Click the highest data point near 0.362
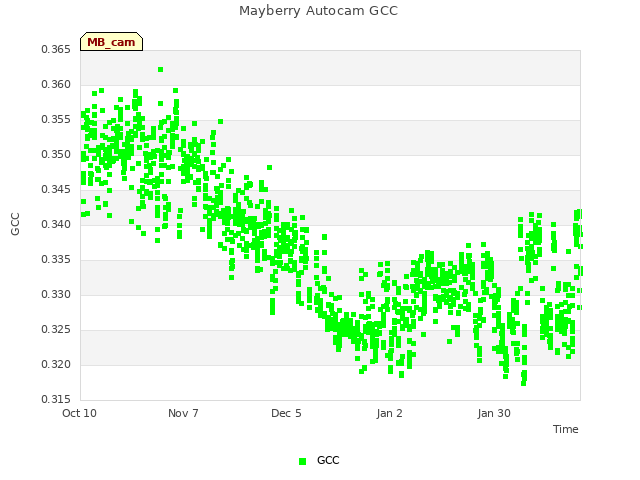 pos(160,69)
